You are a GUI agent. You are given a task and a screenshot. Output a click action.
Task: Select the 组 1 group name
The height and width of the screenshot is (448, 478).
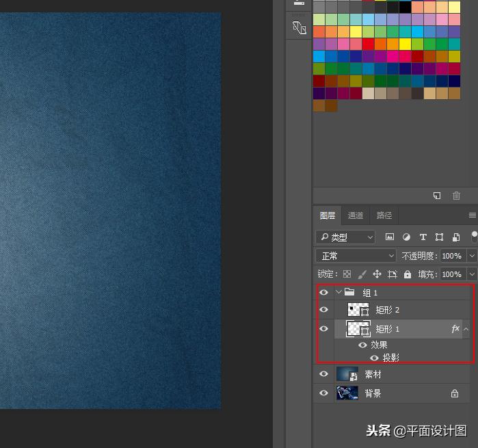(x=370, y=293)
